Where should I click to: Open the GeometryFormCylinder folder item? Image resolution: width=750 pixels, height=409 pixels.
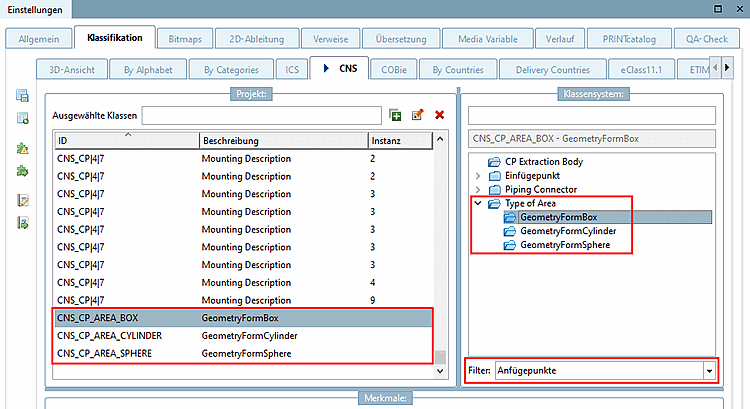pyautogui.click(x=567, y=231)
